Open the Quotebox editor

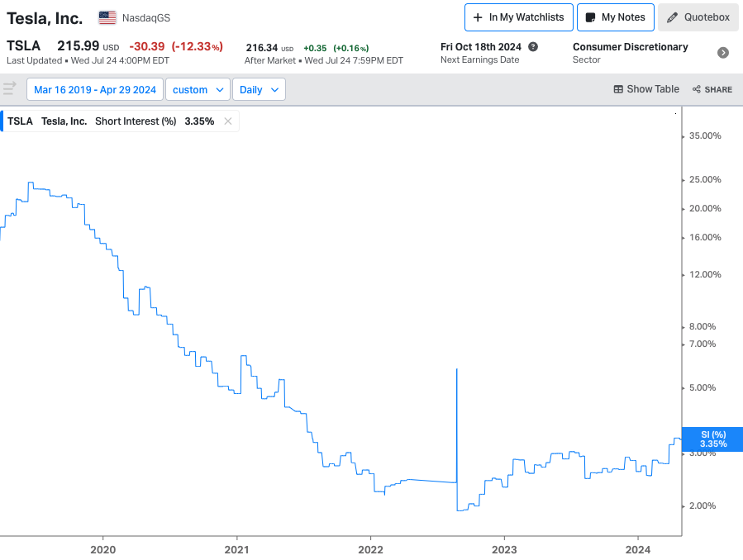[x=698, y=17]
